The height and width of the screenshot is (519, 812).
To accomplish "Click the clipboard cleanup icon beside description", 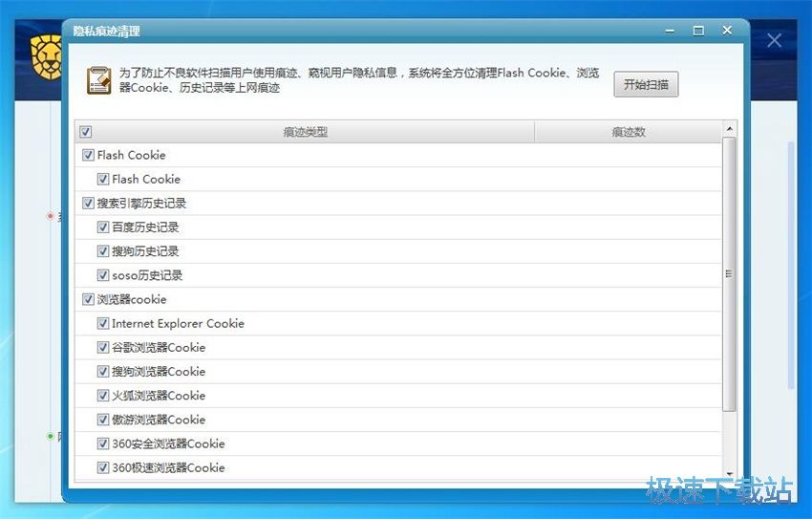I will [x=99, y=80].
